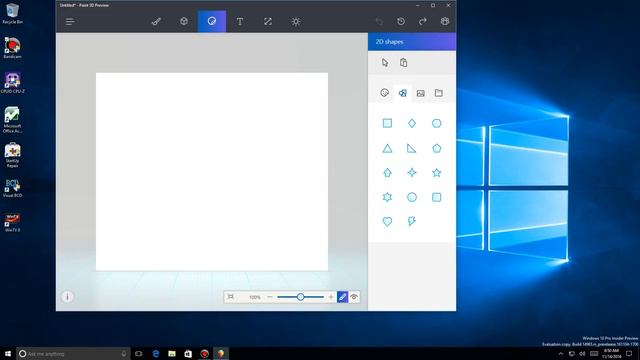The height and width of the screenshot is (360, 640).
Task: Select the Tools brush icon
Action: click(156, 22)
